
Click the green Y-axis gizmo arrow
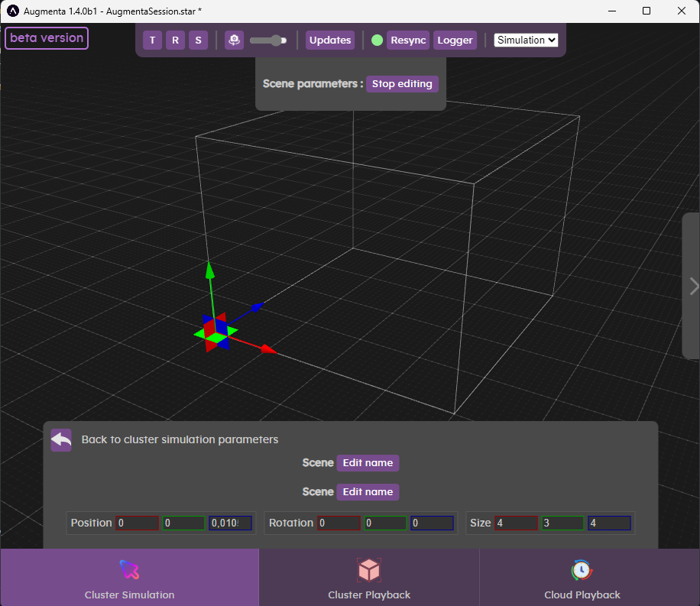[210, 271]
